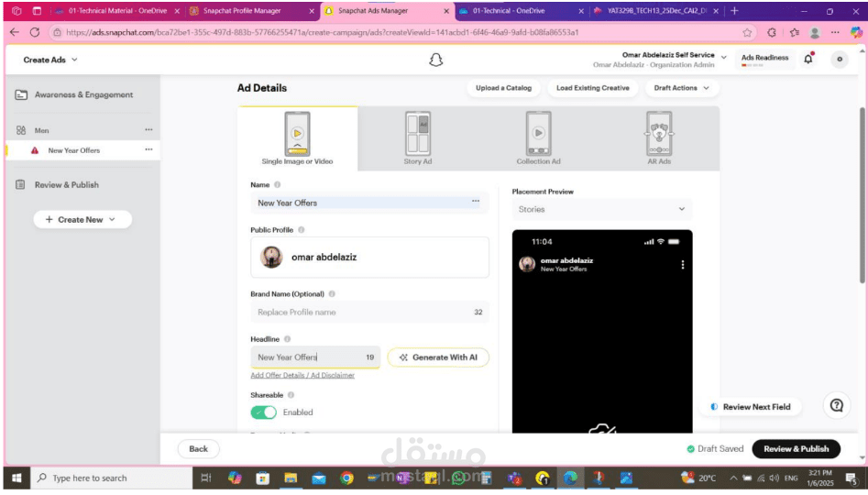868x495 pixels.
Task: Click the omar abdelaziz public profile card
Action: [x=369, y=257]
